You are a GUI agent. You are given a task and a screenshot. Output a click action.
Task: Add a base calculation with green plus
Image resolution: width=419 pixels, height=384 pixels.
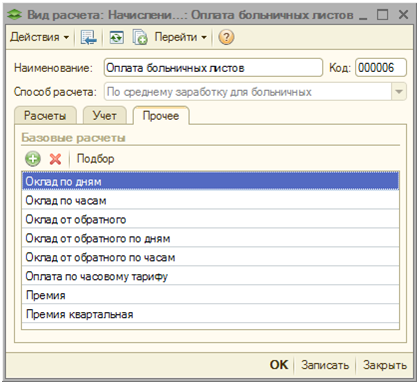click(x=33, y=159)
